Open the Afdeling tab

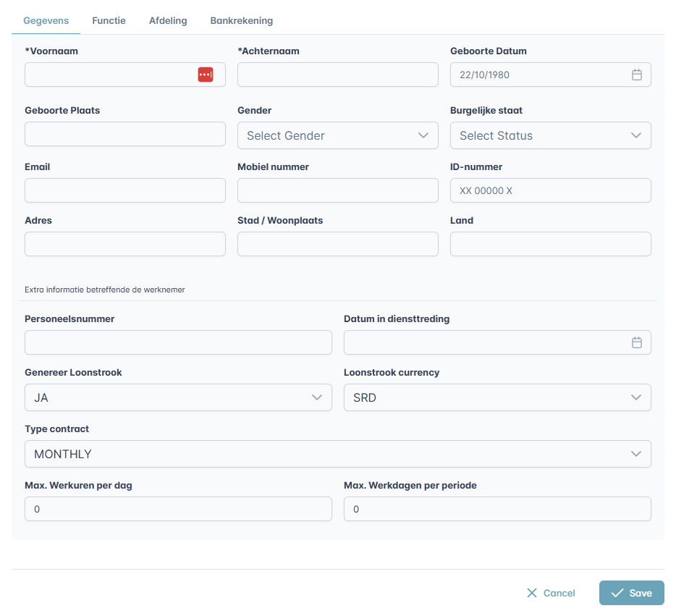[168, 21]
